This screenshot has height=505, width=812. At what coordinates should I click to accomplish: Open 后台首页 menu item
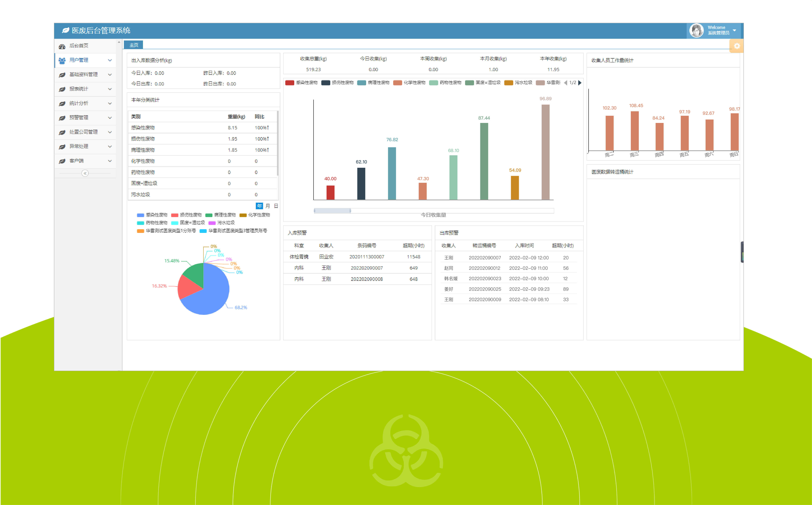pos(85,46)
